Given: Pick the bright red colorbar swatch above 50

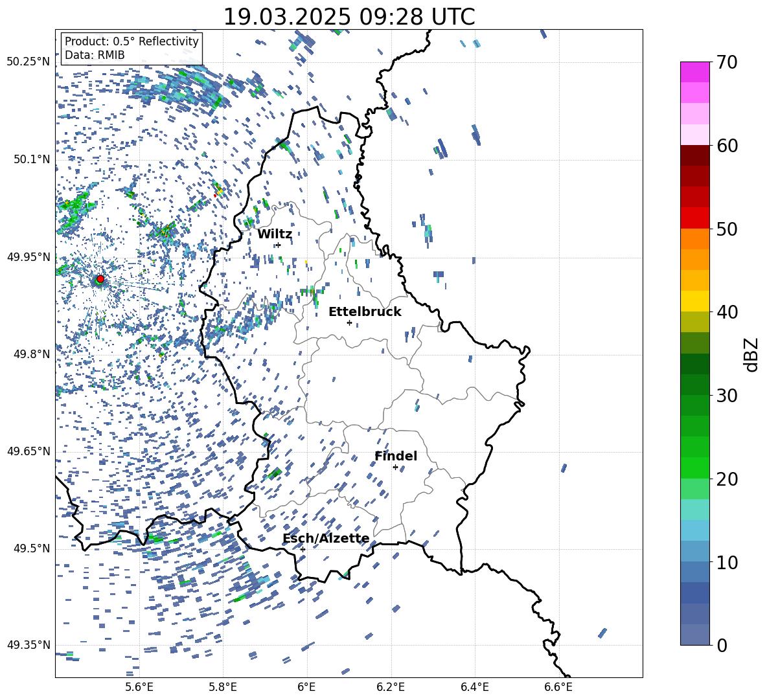Looking at the screenshot, I should (695, 218).
